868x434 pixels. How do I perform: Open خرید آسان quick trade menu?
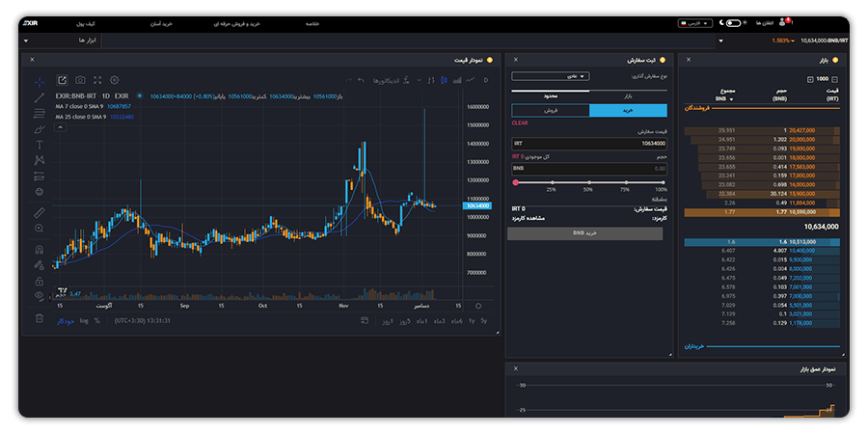click(162, 24)
